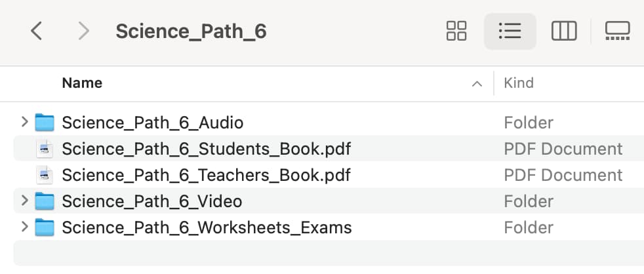The width and height of the screenshot is (644, 274).
Task: Switch to icon grid view
Action: (x=456, y=31)
